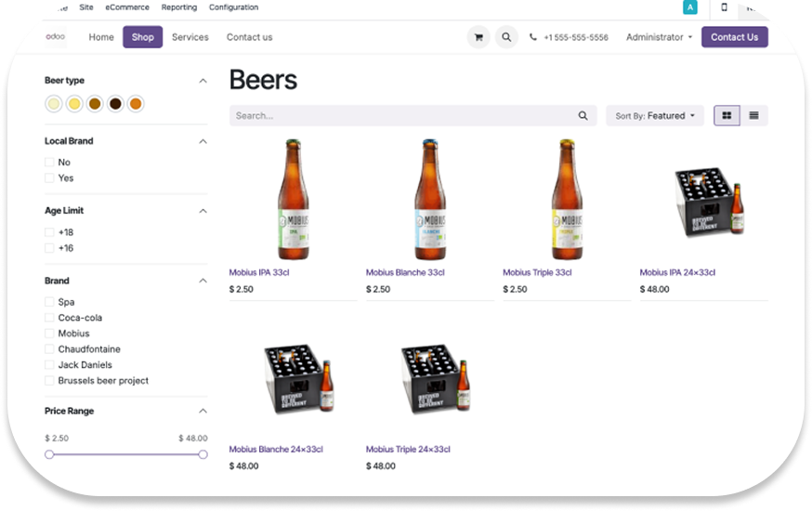Check the Mobius brand checkbox

[49, 334]
